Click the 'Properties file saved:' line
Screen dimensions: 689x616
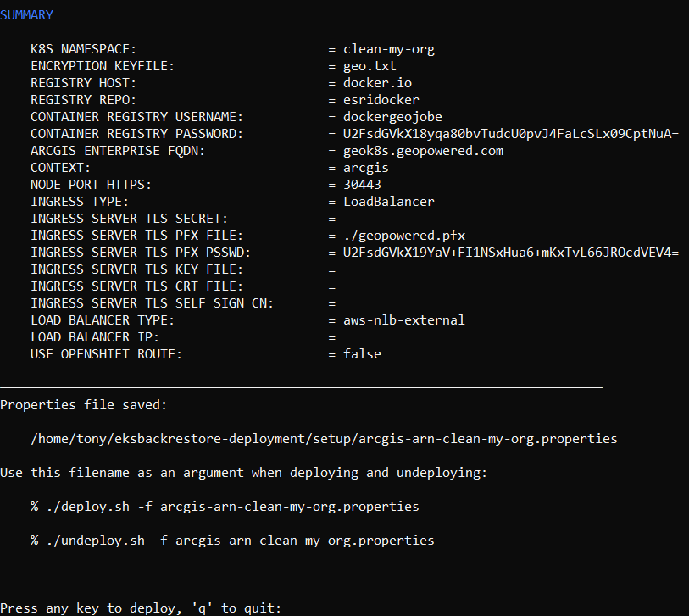tap(84, 405)
